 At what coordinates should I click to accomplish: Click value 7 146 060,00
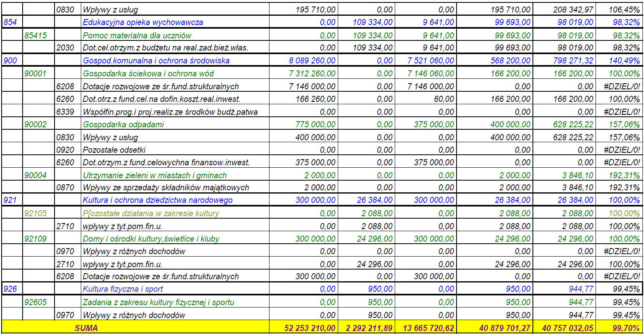point(431,74)
